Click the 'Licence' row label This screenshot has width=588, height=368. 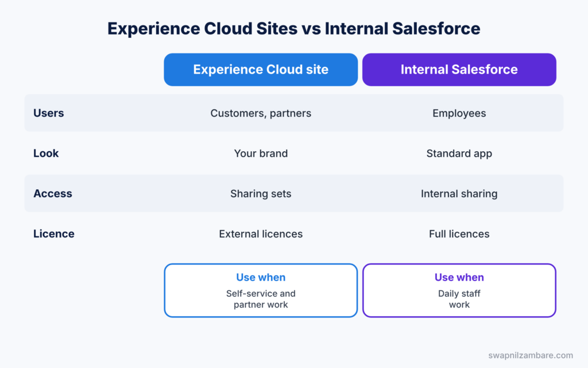tap(53, 233)
